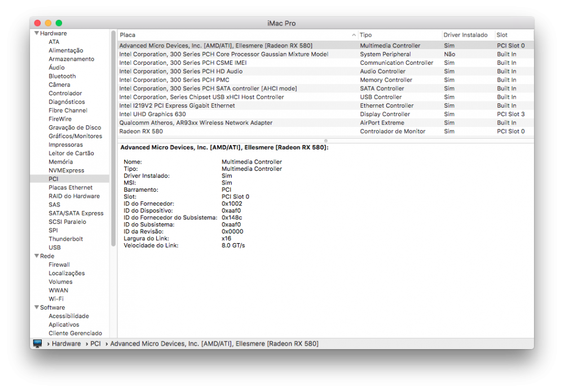Open Wi-Fi under Rede

tap(56, 299)
